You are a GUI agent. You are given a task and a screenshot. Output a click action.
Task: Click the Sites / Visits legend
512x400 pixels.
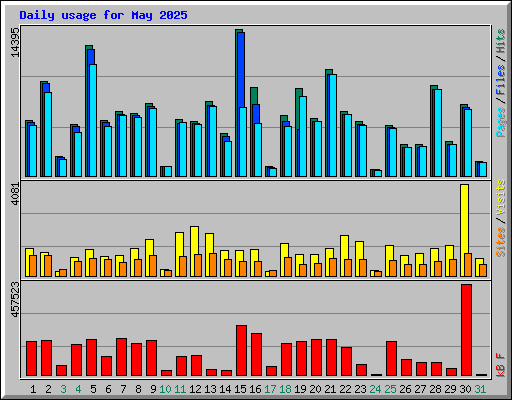501,218
